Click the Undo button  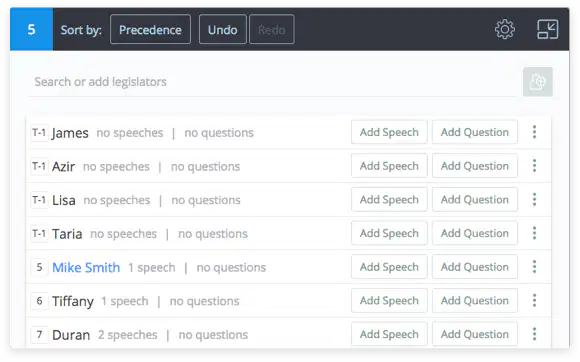223,29
